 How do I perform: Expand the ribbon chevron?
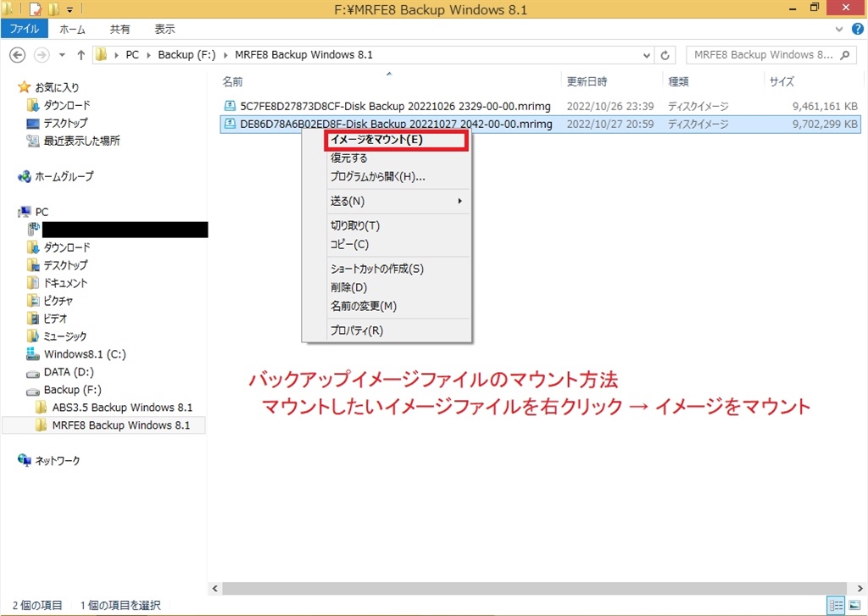pos(839,30)
